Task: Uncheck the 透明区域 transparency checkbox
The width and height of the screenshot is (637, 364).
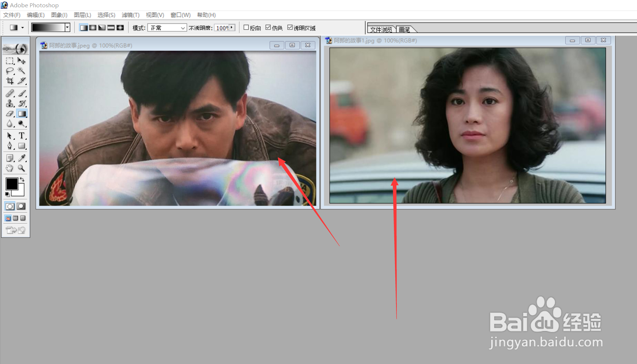Action: 290,27
